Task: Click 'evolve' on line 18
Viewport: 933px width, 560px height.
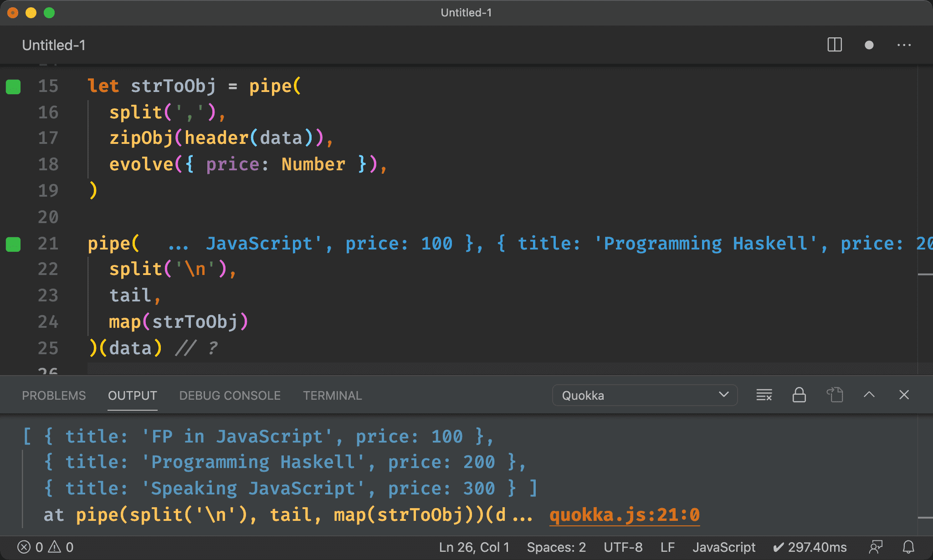Action: point(141,164)
